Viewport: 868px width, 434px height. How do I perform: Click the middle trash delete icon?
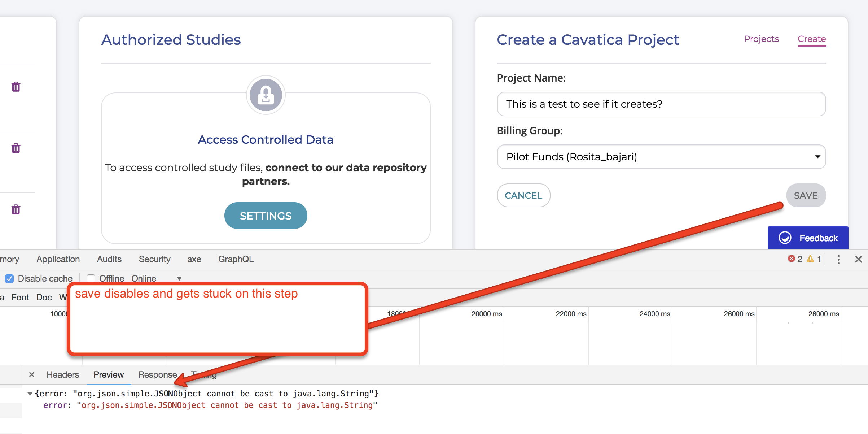(16, 148)
